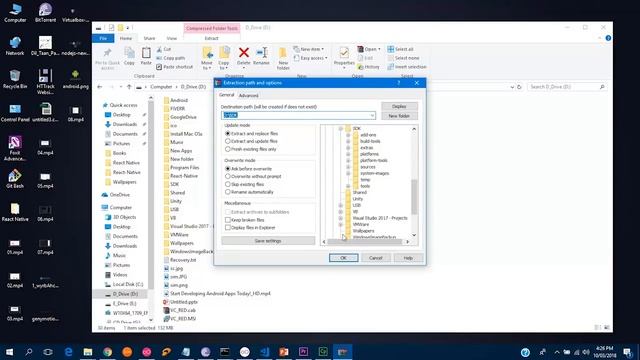Select the Recycle Bin desktop icon

pyautogui.click(x=15, y=79)
